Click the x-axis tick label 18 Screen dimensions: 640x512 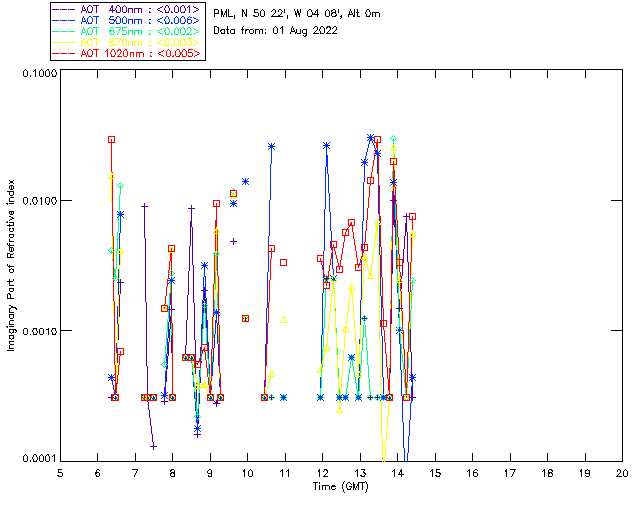(x=547, y=473)
